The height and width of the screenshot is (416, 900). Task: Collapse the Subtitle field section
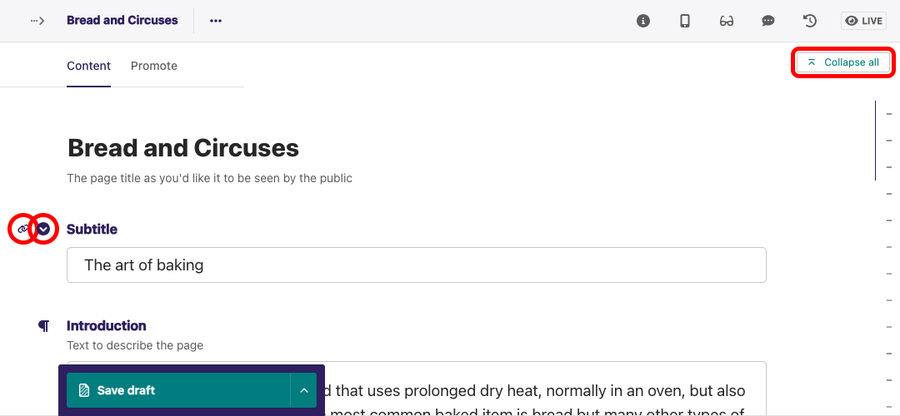coord(44,229)
